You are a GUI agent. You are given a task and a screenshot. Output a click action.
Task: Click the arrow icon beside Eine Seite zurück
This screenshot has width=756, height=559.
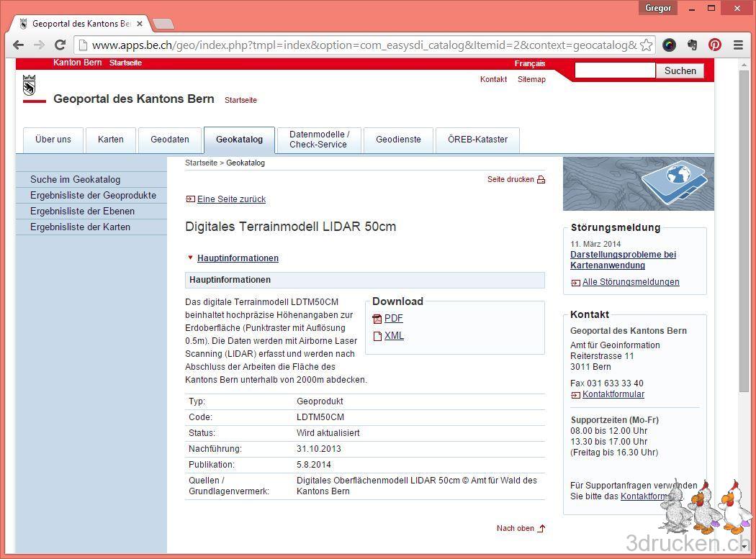click(x=190, y=199)
